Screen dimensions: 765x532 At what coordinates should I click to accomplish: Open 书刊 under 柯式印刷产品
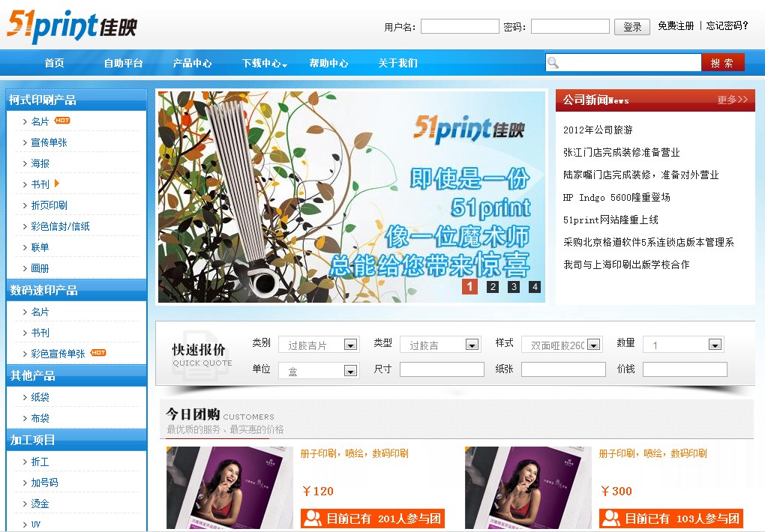pos(40,184)
